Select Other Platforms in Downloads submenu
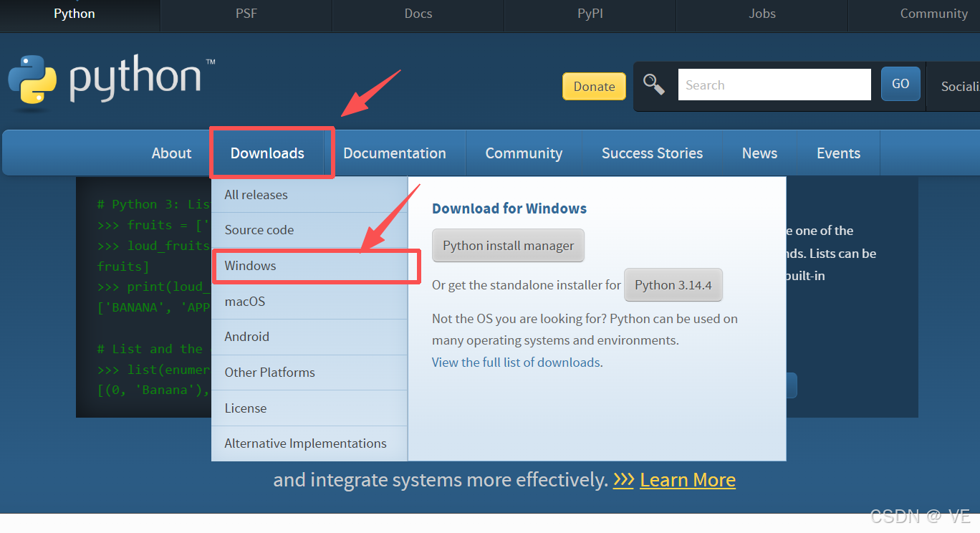 [309, 373]
